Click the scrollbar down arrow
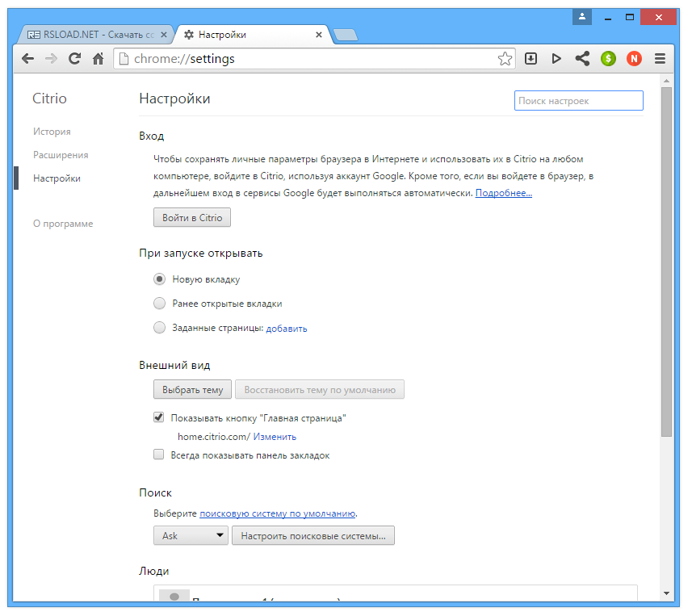692x616 pixels. click(x=666, y=593)
